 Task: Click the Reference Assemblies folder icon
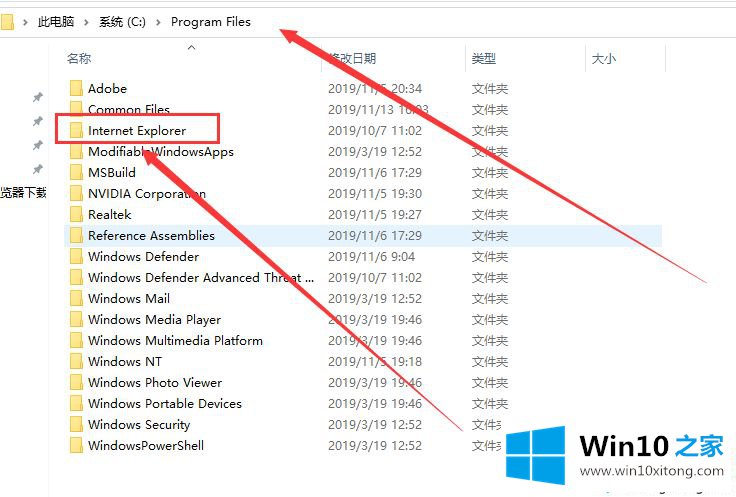pos(76,235)
